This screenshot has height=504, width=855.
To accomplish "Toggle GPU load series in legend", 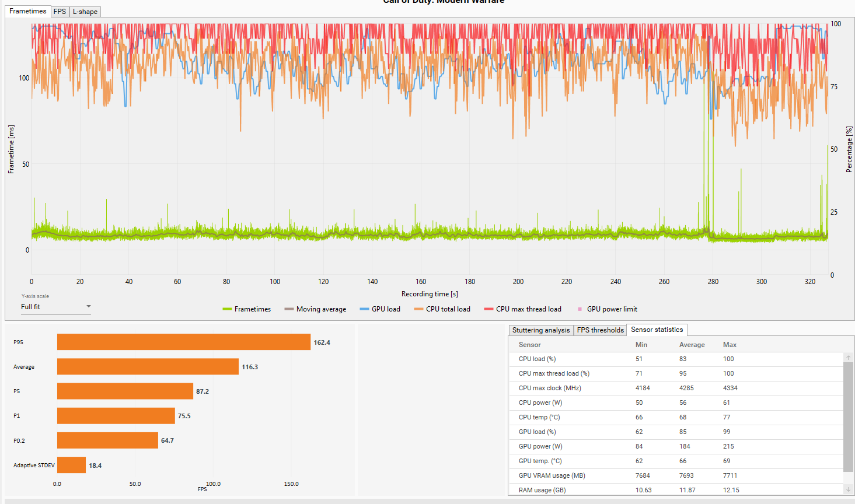I will coord(380,309).
